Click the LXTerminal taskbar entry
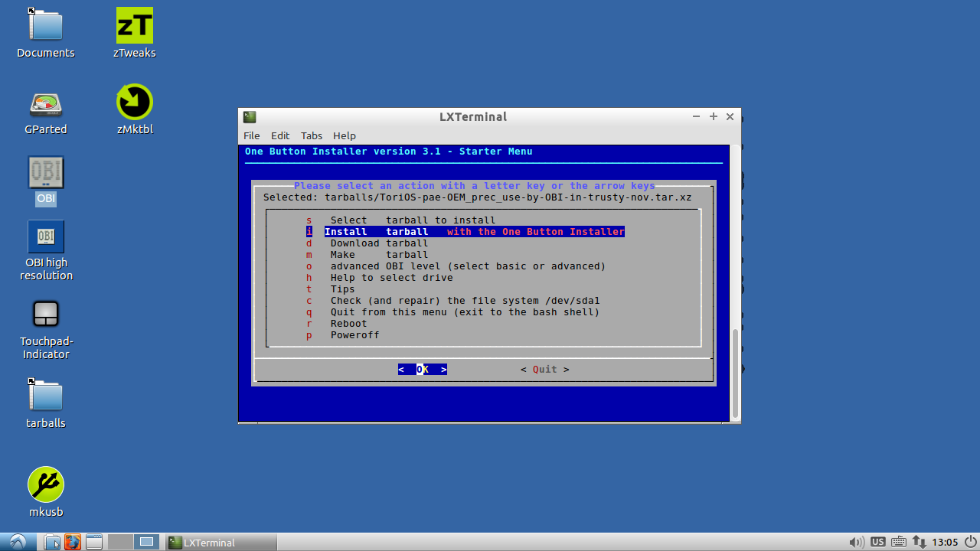Screen dimensions: 980x551 pyautogui.click(x=220, y=542)
